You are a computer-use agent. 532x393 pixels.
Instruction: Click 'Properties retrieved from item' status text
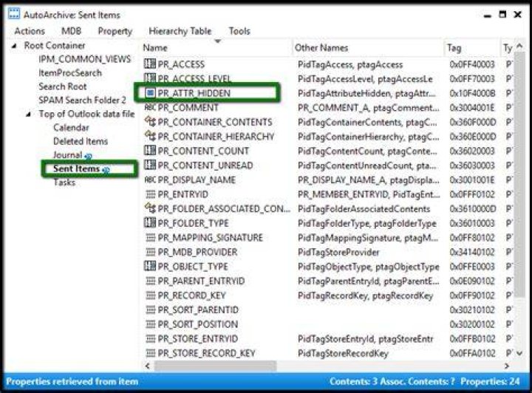pyautogui.click(x=72, y=382)
